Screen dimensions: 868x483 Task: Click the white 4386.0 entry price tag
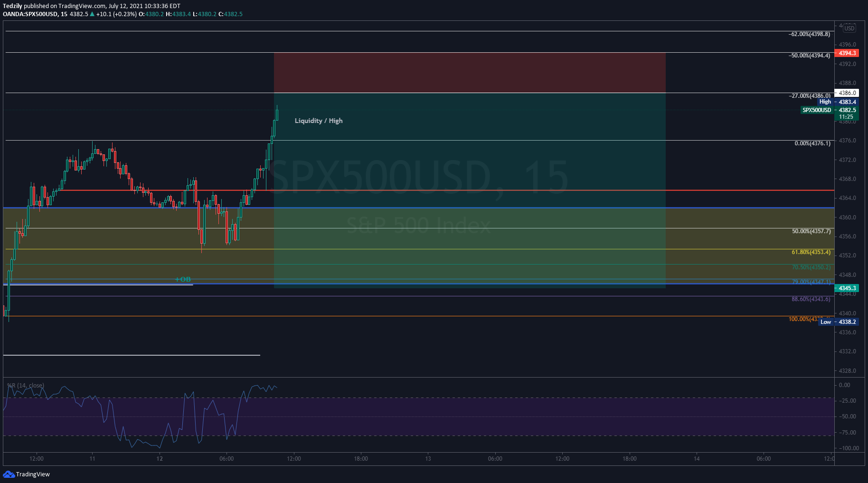(847, 93)
